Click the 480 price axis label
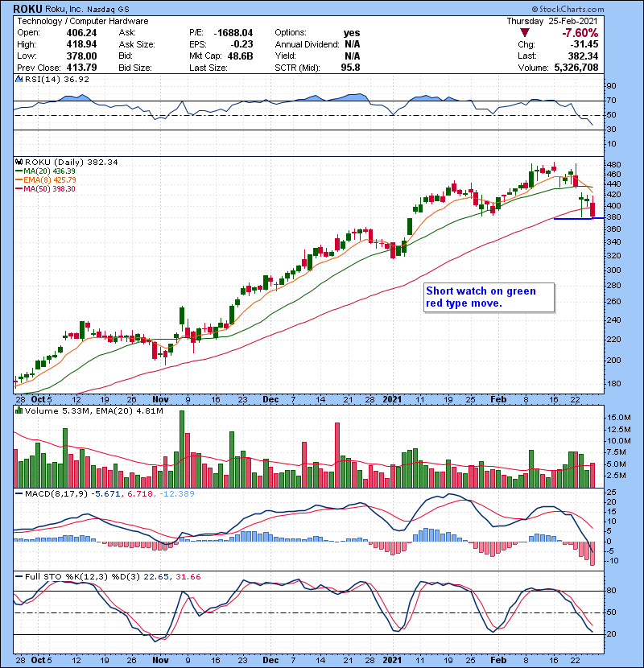The image size is (644, 668). (x=613, y=164)
